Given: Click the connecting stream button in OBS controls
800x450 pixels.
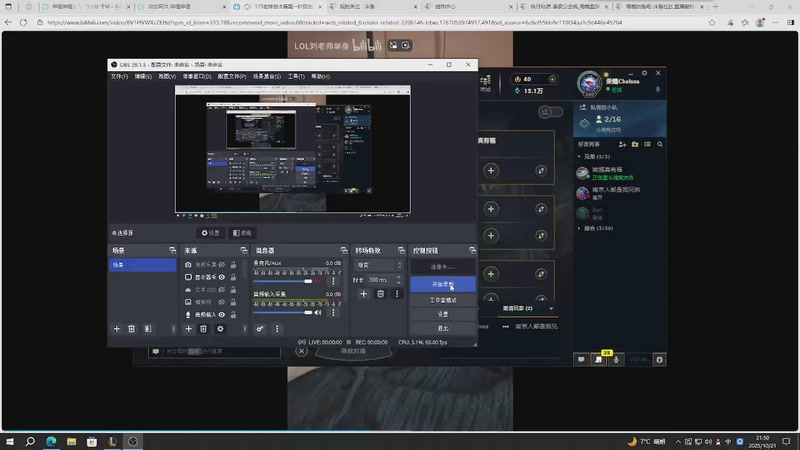Looking at the screenshot, I should [443, 267].
